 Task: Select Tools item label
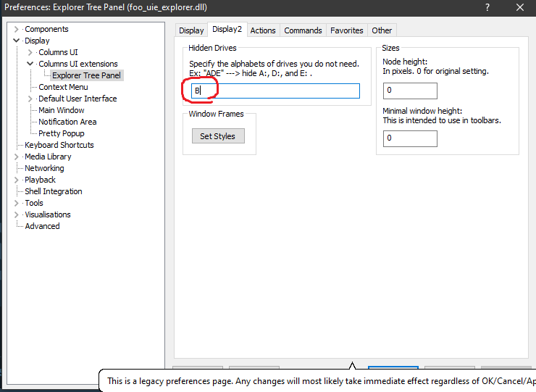point(34,203)
